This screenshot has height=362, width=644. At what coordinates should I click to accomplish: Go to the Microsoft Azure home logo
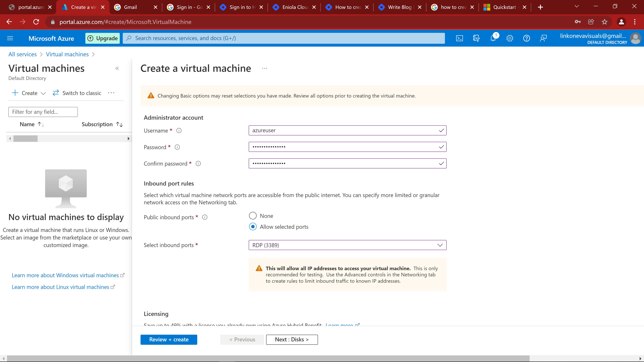coord(51,38)
